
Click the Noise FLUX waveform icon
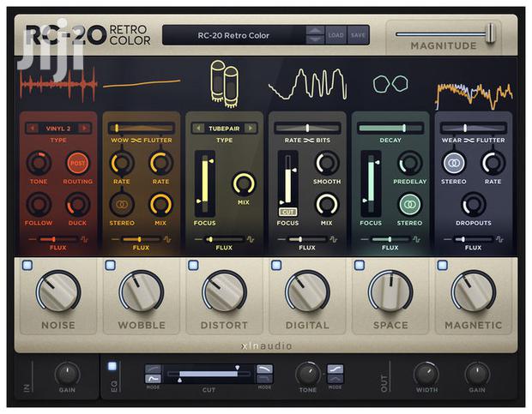84,239
